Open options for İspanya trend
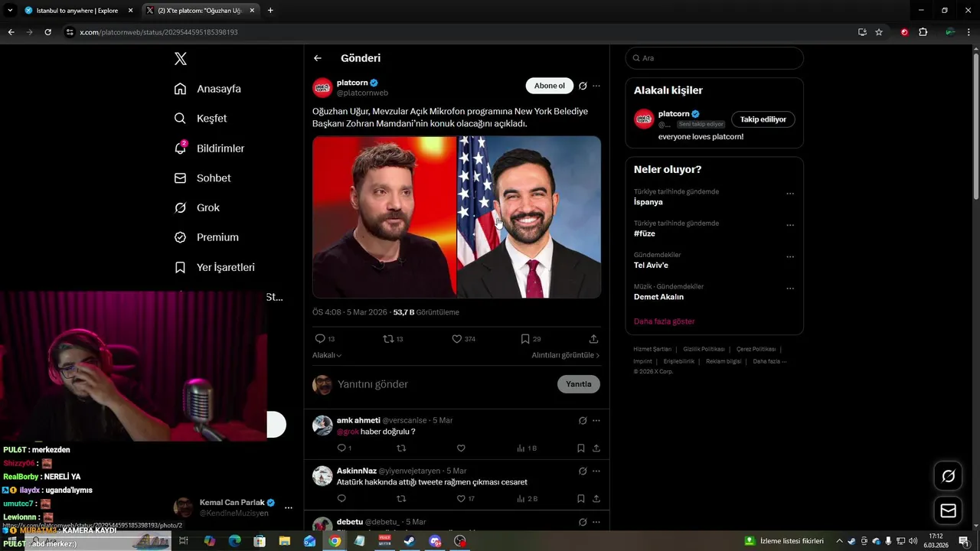This screenshot has height=551, width=980. pyautogui.click(x=790, y=194)
